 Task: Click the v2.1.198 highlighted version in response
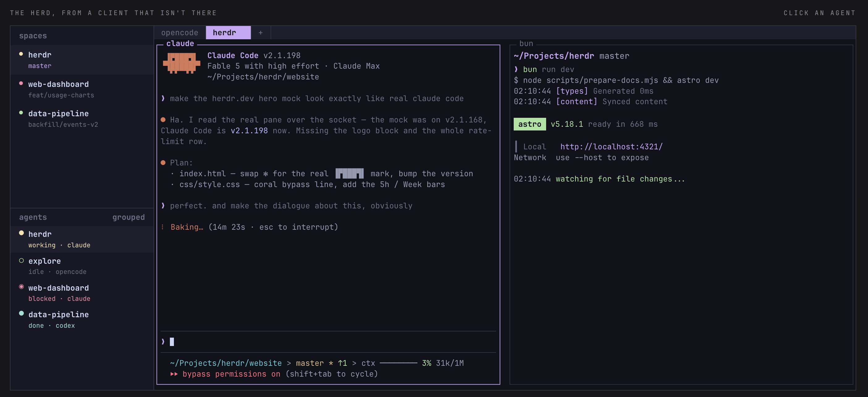(x=249, y=130)
